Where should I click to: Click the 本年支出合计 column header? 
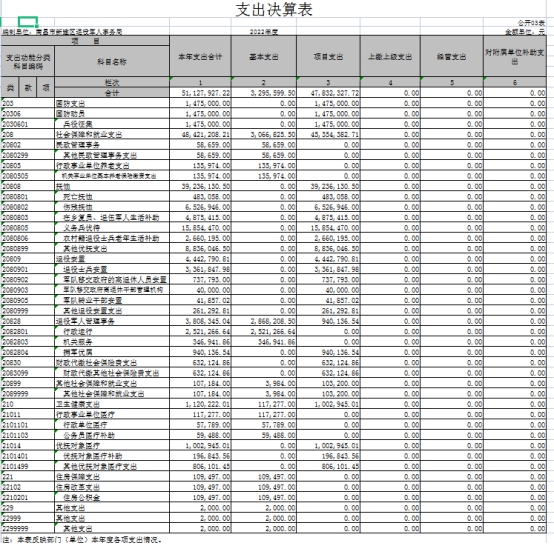(200, 57)
